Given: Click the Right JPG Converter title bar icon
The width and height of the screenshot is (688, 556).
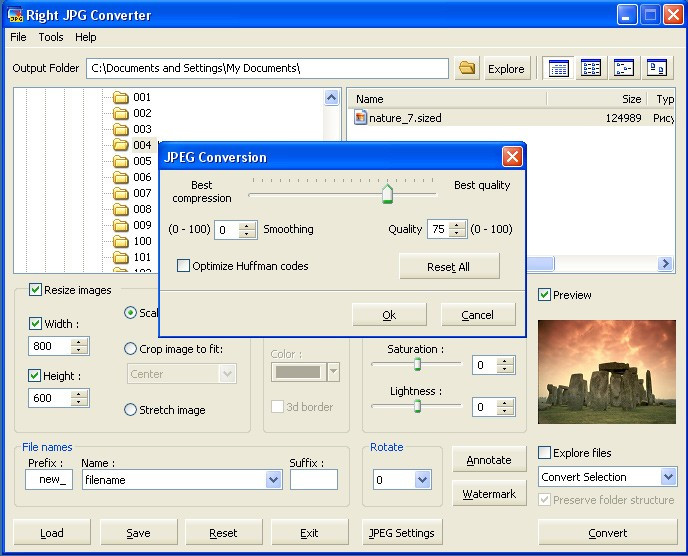Looking at the screenshot, I should 15,15.
